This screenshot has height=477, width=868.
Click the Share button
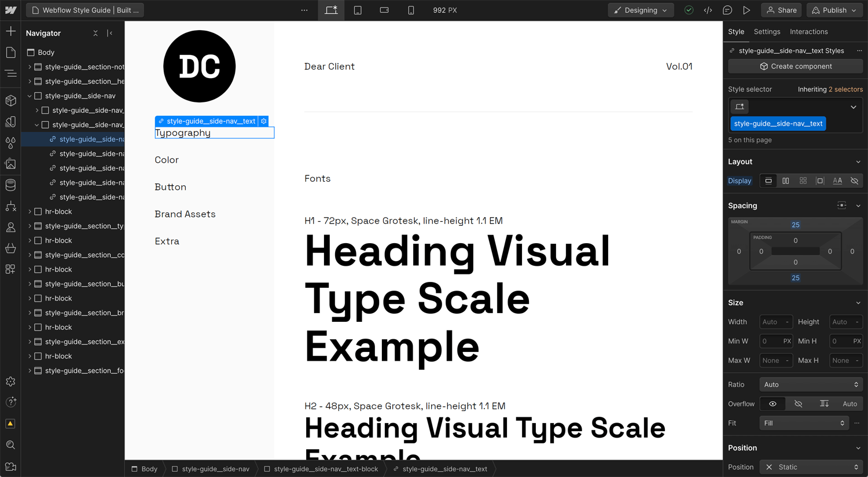point(781,10)
